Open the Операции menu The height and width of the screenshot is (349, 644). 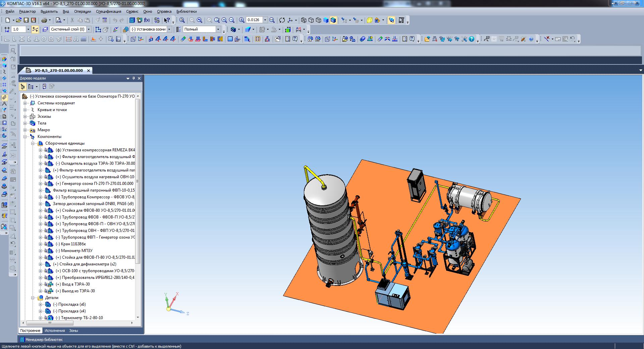[x=83, y=11]
